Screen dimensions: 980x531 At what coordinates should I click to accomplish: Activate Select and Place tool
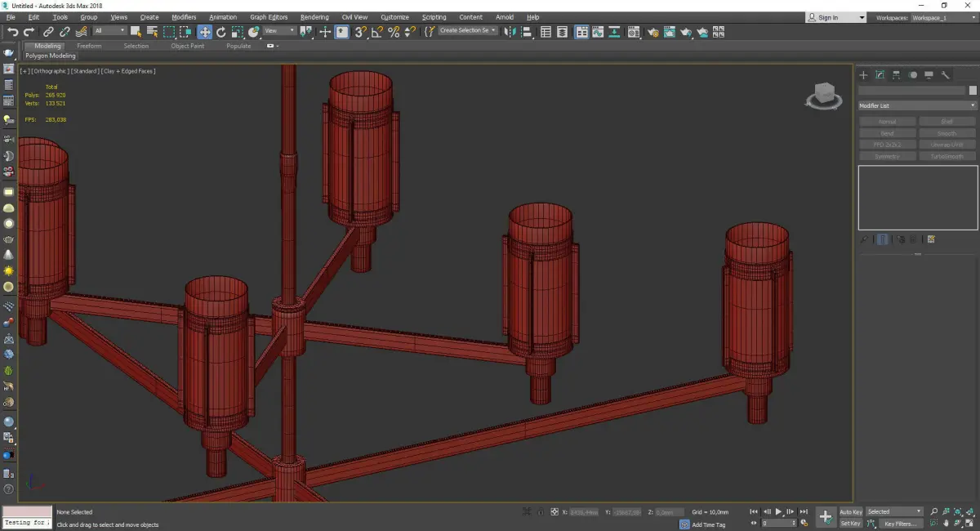point(254,32)
